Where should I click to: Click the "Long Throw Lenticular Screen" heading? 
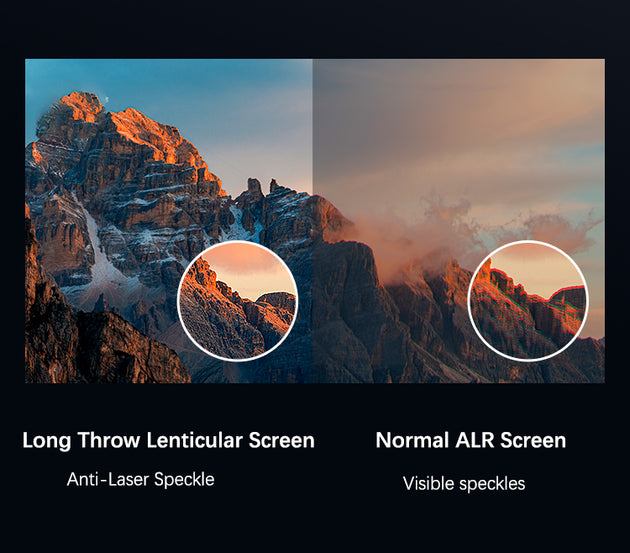[x=168, y=440]
